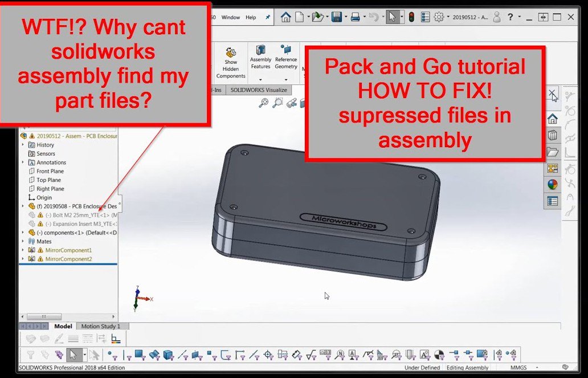The image size is (588, 378).
Task: Open the Options gear icon
Action: (439, 17)
